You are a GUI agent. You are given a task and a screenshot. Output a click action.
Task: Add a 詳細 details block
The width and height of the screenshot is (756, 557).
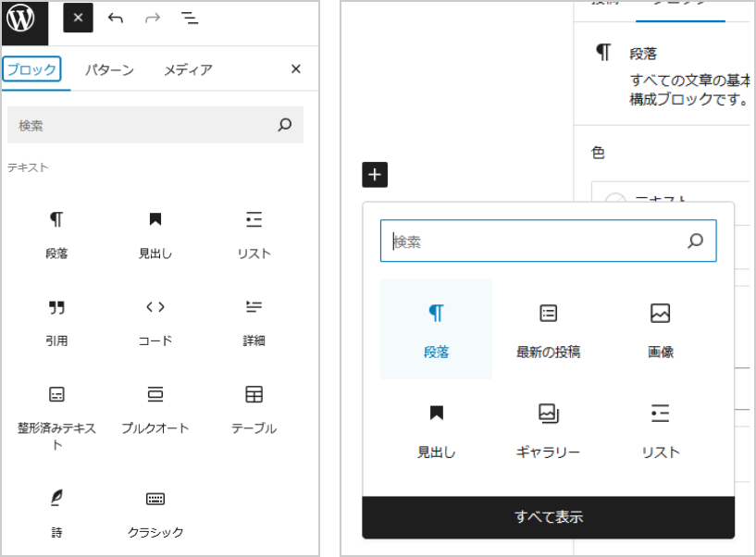point(254,321)
